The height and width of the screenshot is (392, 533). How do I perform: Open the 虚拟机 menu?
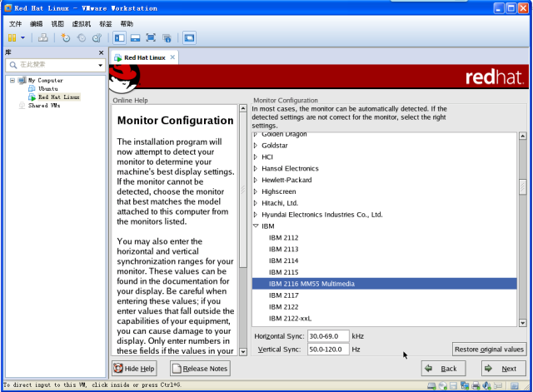82,24
